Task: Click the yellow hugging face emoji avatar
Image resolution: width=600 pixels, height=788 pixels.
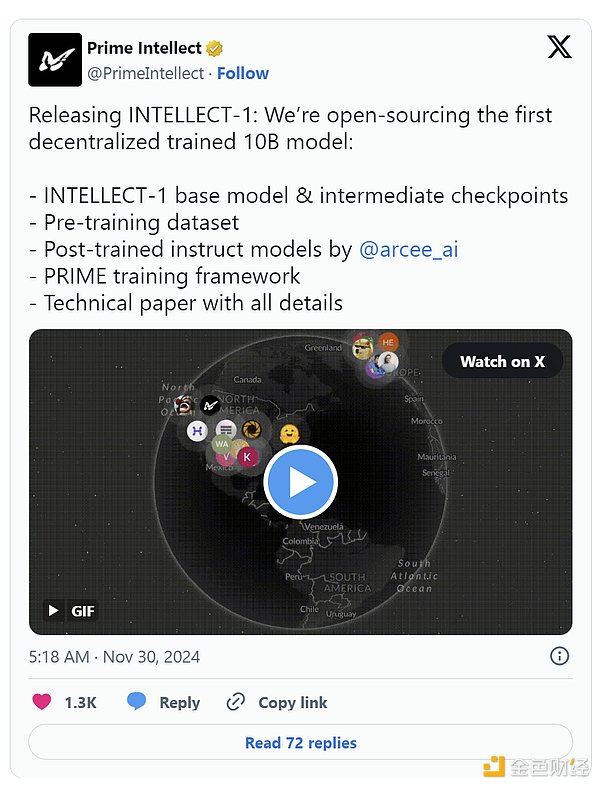Action: [x=289, y=434]
